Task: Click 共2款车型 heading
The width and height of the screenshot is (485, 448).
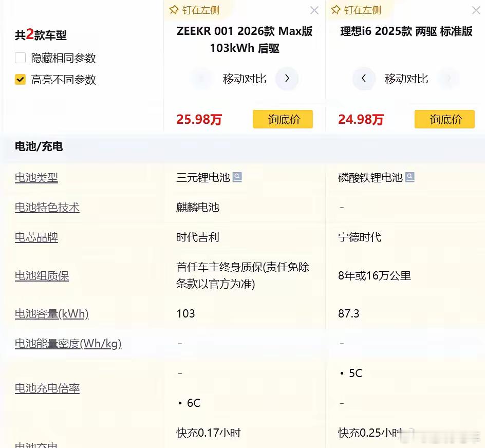Action: (41, 34)
